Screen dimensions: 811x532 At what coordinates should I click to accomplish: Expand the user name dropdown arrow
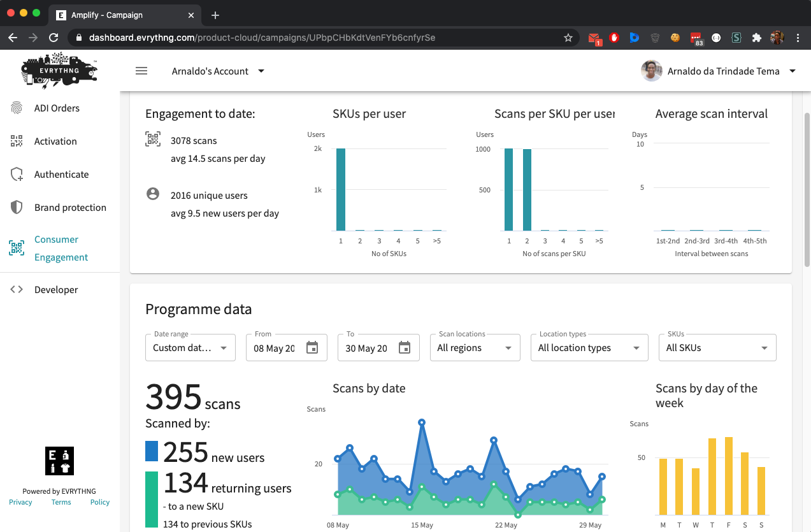point(793,71)
